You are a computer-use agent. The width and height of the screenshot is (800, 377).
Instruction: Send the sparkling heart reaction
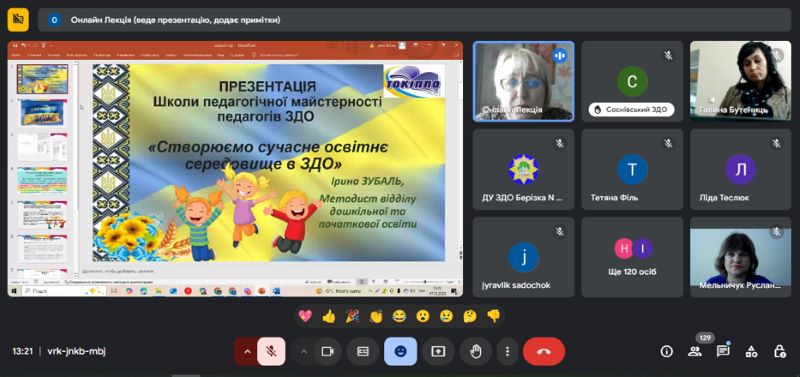(305, 316)
